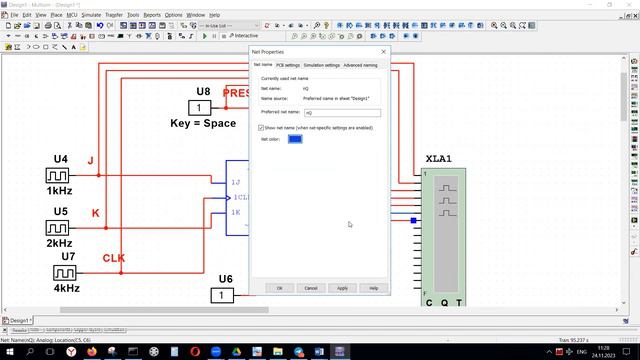Place a comment note
The width and height of the screenshot is (640, 360).
pyautogui.click(x=83, y=47)
